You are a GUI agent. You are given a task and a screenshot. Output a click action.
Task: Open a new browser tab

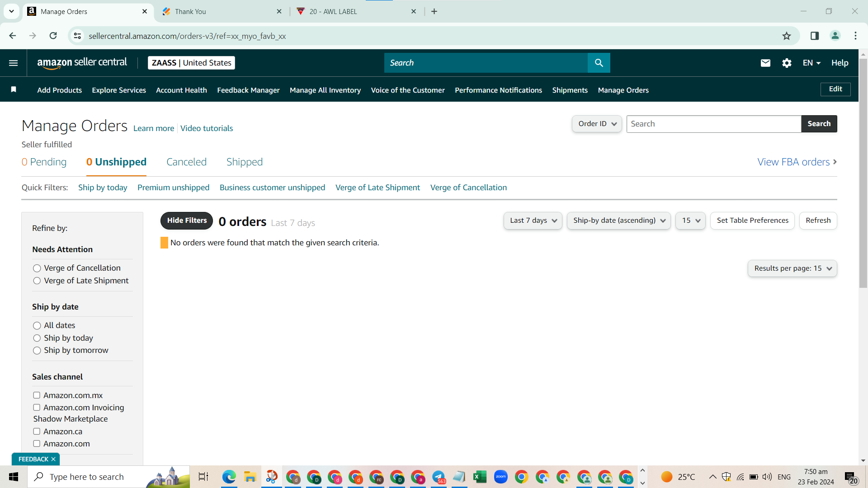(x=434, y=11)
